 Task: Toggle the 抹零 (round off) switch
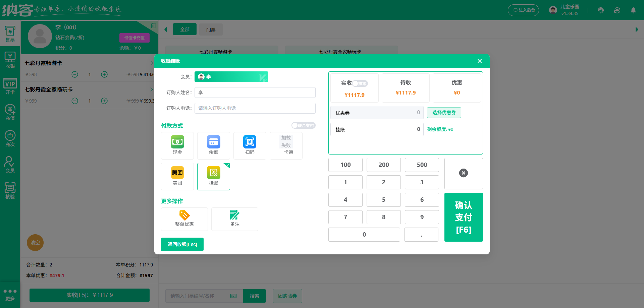click(x=360, y=83)
